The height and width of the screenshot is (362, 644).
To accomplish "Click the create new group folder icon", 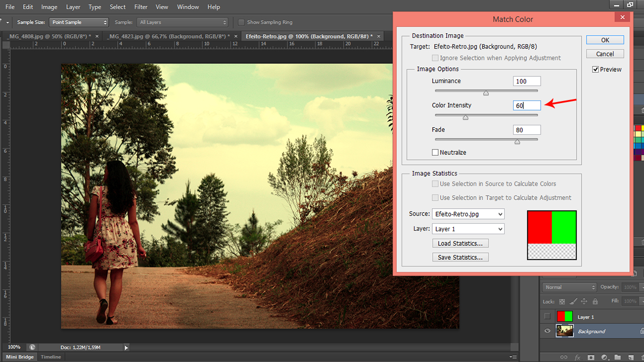I will 617,357.
